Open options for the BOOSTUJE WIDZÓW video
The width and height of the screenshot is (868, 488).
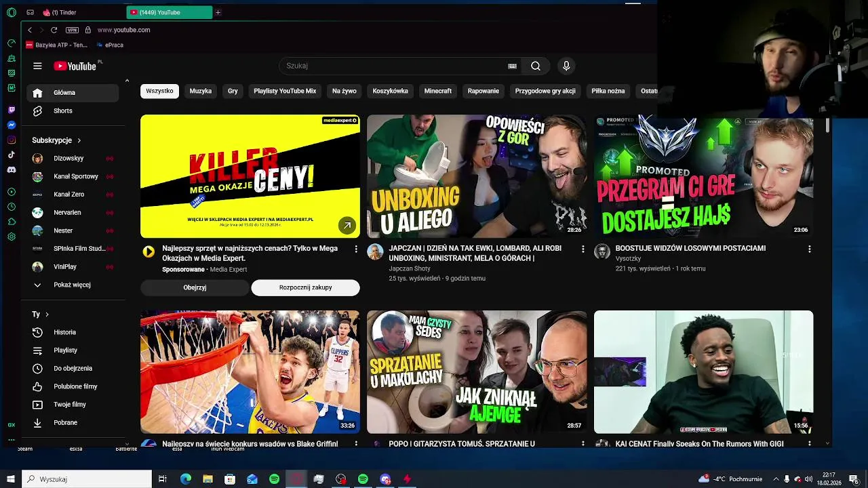tap(809, 249)
